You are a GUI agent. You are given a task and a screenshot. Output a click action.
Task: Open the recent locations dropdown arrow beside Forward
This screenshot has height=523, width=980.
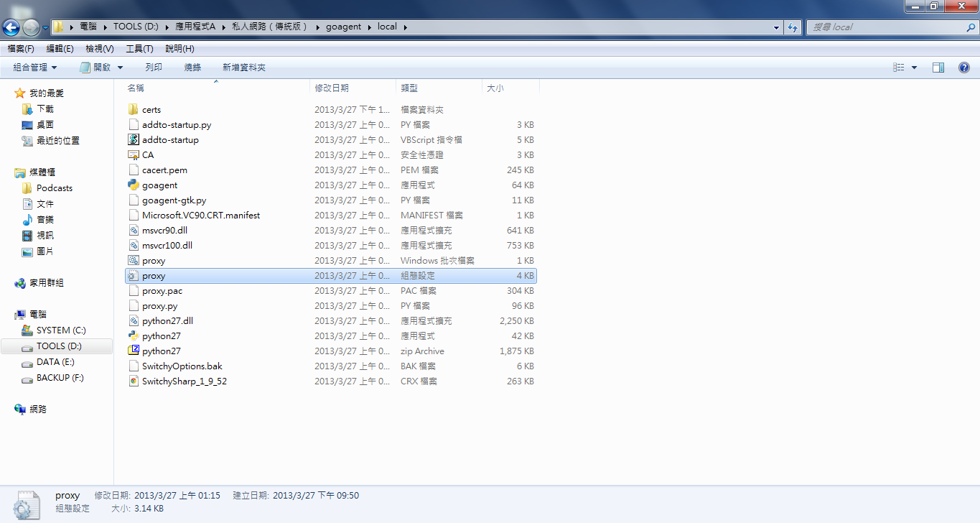point(45,28)
